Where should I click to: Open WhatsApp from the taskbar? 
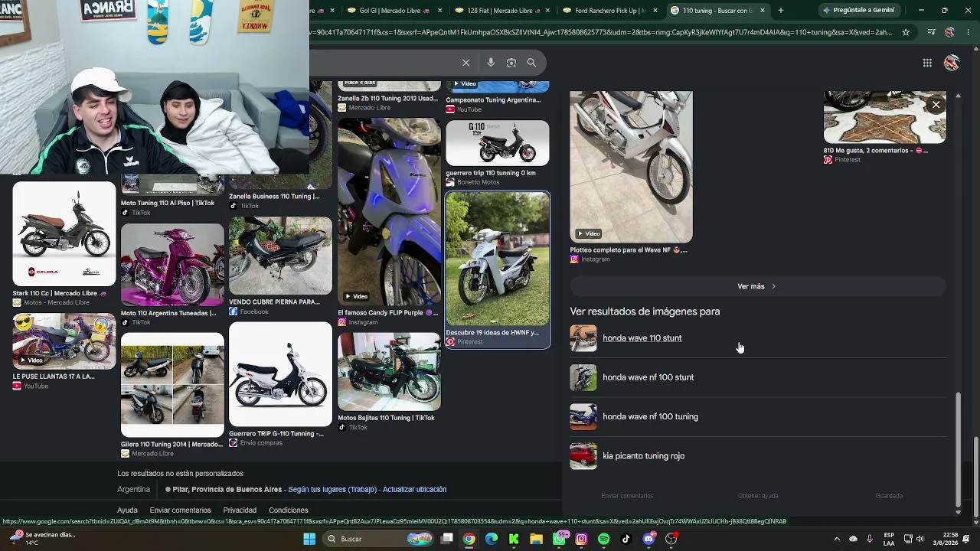click(x=559, y=539)
